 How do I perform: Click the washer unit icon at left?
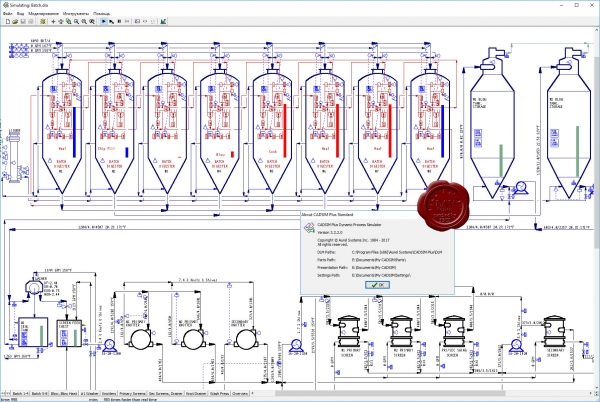pos(34,288)
